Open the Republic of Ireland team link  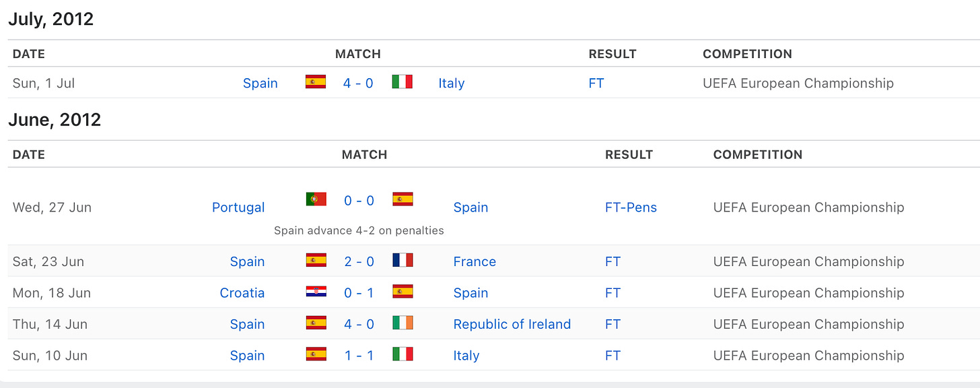pyautogui.click(x=512, y=324)
